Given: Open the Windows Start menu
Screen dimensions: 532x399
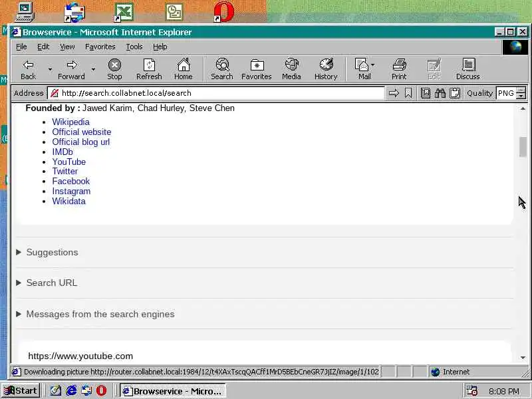Looking at the screenshot, I should [21, 390].
